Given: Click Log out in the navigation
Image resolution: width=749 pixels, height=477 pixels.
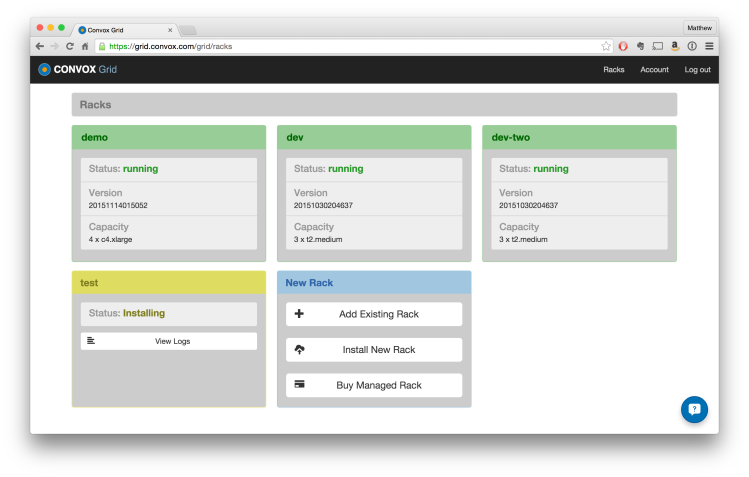Looking at the screenshot, I should point(697,70).
